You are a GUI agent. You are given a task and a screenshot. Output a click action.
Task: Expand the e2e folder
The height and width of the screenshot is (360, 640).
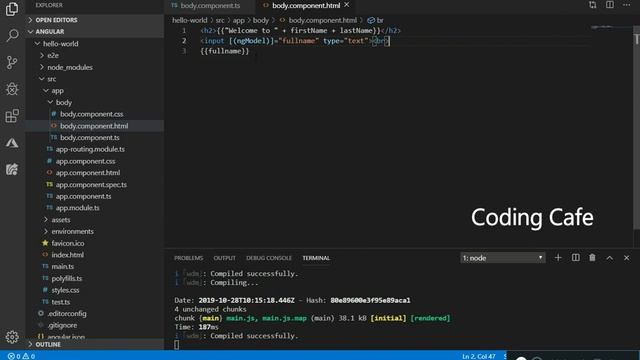[x=95, y=56]
